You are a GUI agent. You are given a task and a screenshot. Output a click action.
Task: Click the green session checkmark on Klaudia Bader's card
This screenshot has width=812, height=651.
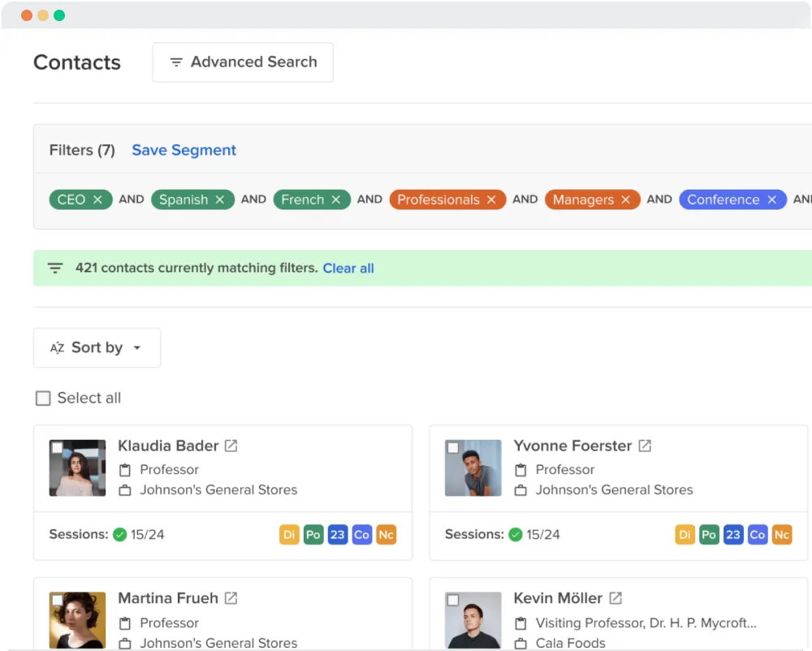point(119,535)
